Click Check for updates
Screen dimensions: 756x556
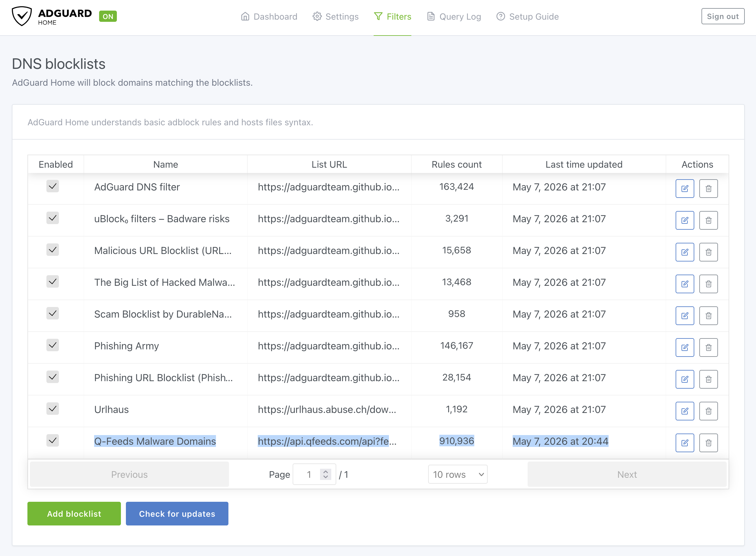(x=177, y=514)
